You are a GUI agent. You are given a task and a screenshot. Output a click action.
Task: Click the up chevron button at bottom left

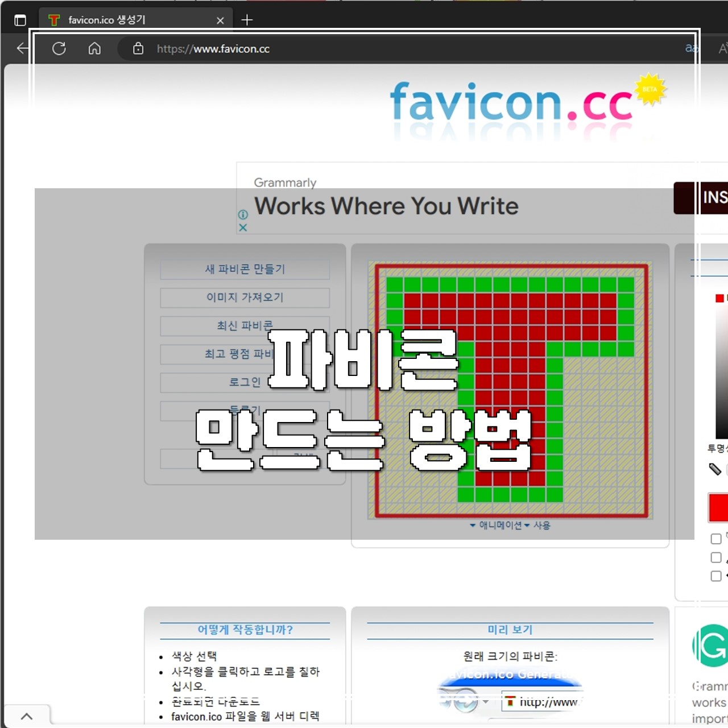(x=27, y=716)
